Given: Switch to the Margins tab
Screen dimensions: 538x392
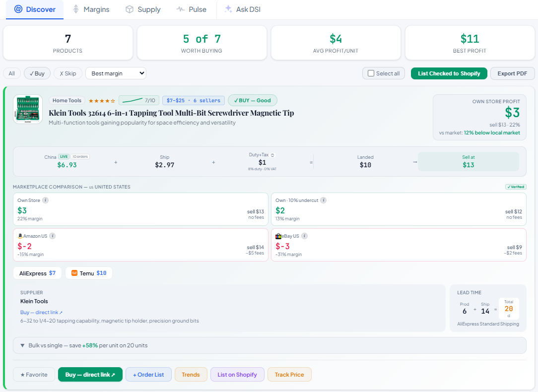Looking at the screenshot, I should (91, 9).
